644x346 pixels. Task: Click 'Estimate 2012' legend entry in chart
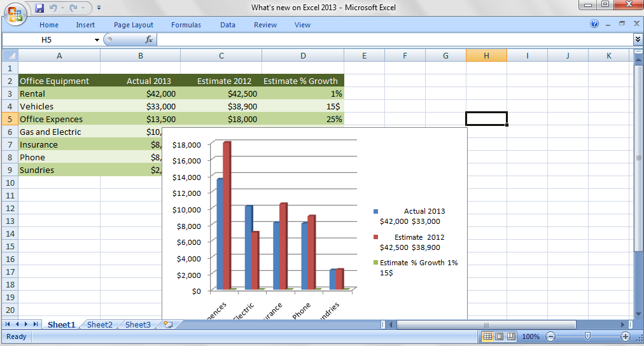pos(409,242)
